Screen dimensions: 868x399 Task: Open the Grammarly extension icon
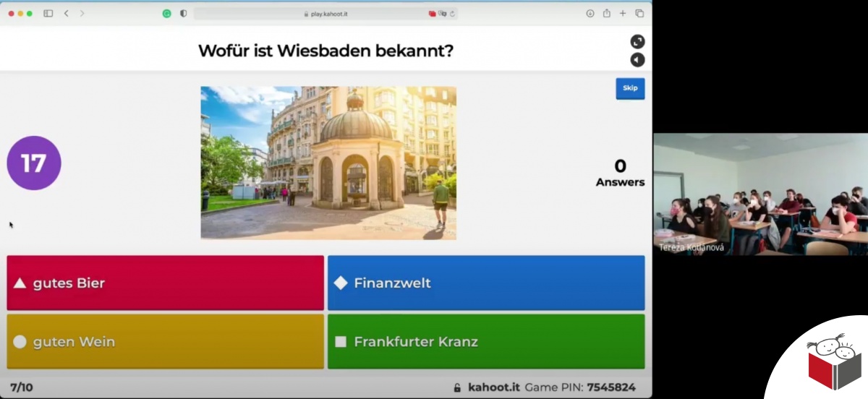167,13
